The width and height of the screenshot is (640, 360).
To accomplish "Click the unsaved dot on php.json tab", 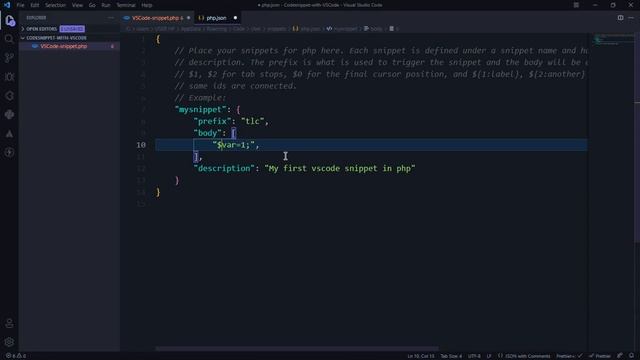I will pos(235,18).
